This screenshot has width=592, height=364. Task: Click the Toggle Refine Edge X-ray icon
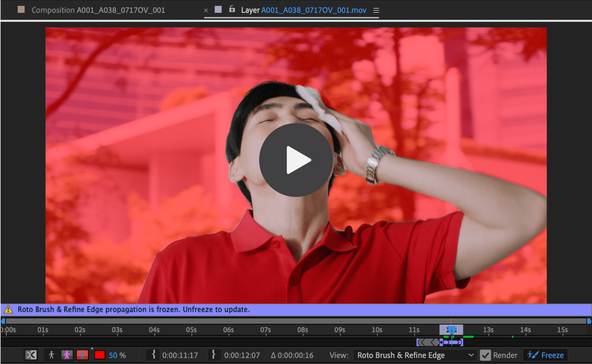31,355
